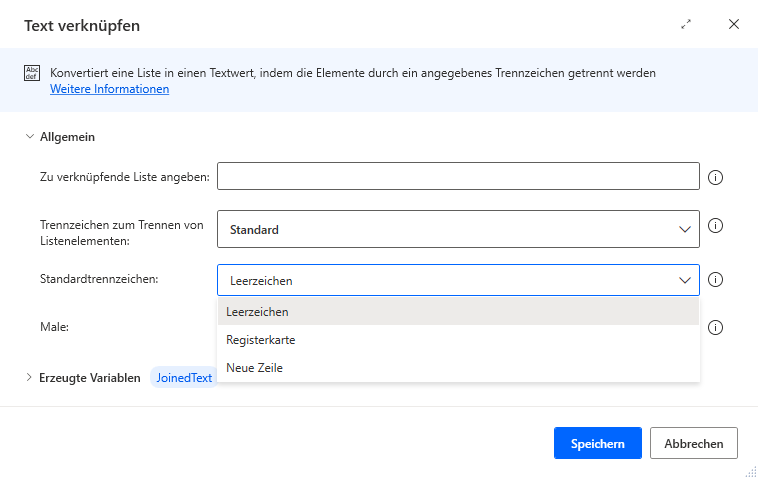The width and height of the screenshot is (758, 479).
Task: Show info for Zu verknüpfende Liste angeben
Action: pos(715,177)
